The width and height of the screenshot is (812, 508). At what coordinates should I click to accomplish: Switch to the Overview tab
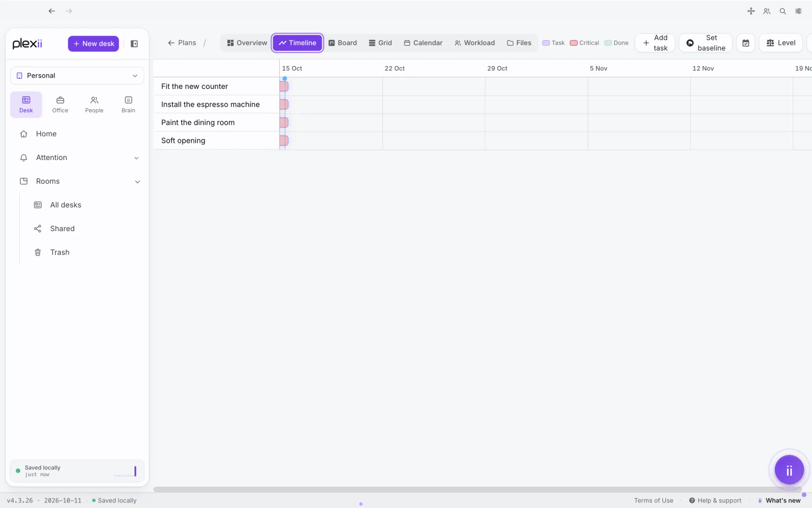point(247,43)
